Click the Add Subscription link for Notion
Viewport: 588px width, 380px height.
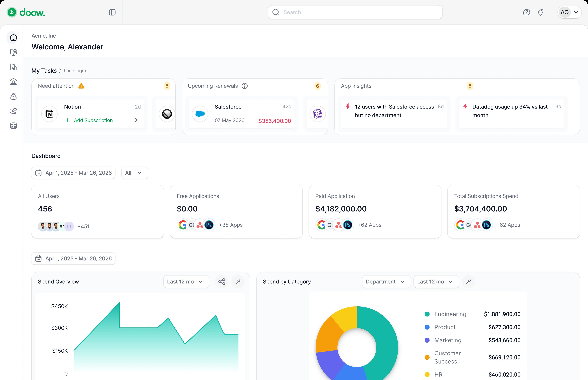click(x=89, y=120)
